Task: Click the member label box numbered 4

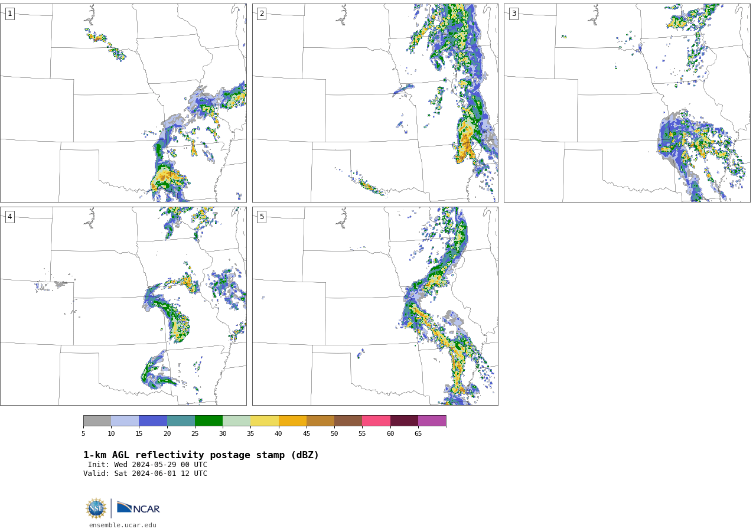Action: click(9, 217)
